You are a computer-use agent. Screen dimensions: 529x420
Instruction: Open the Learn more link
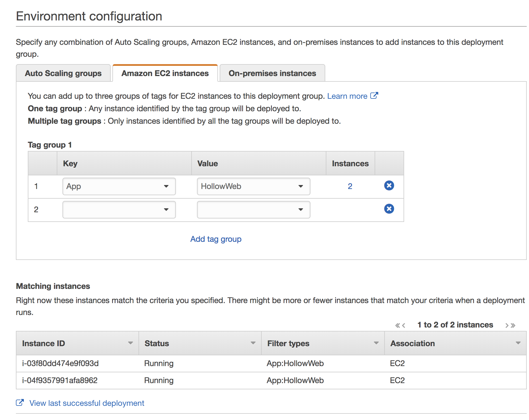347,96
